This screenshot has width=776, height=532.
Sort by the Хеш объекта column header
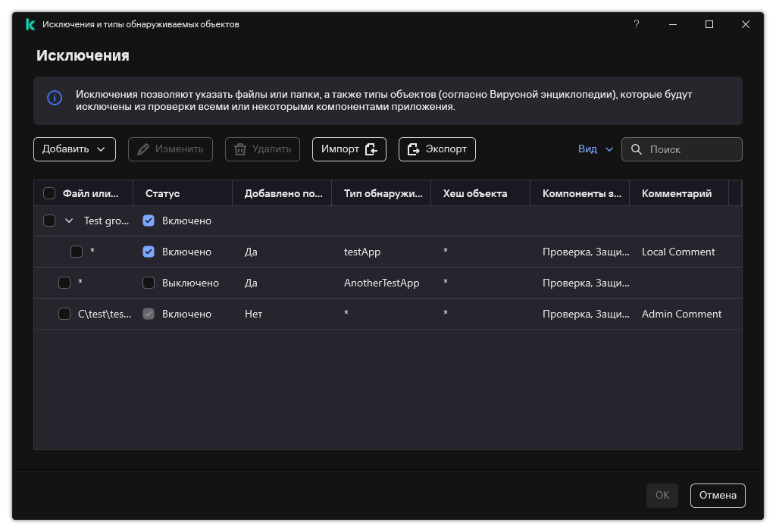tap(474, 193)
